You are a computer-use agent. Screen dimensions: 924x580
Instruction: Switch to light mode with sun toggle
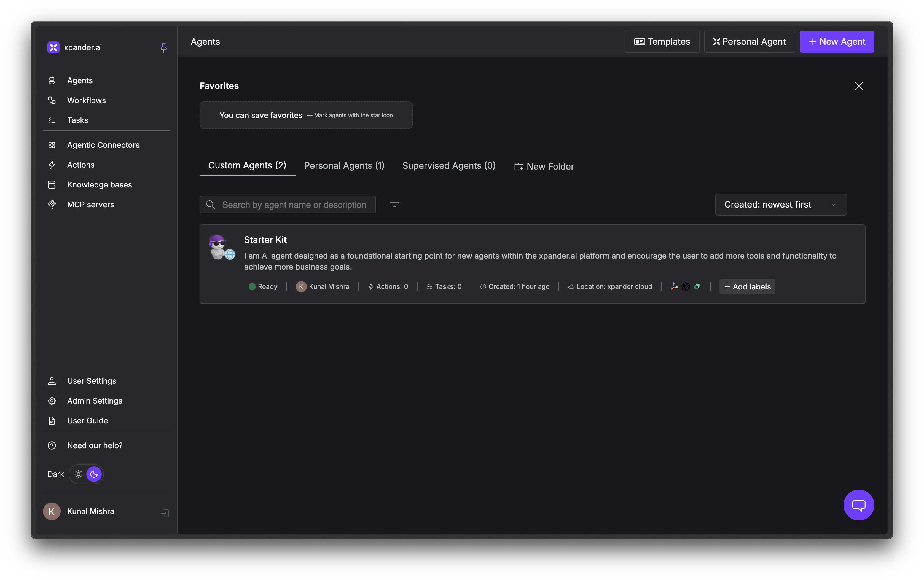pos(78,474)
